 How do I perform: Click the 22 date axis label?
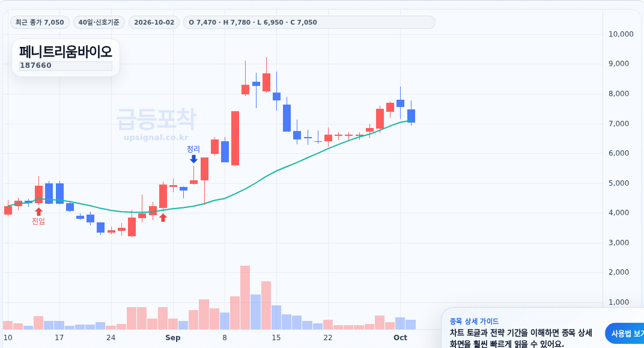coord(328,338)
